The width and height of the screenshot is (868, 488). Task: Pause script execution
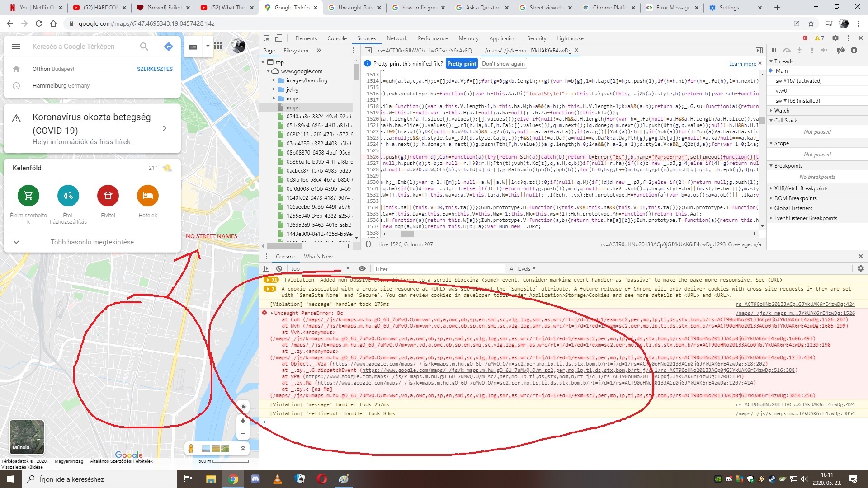[x=774, y=51]
